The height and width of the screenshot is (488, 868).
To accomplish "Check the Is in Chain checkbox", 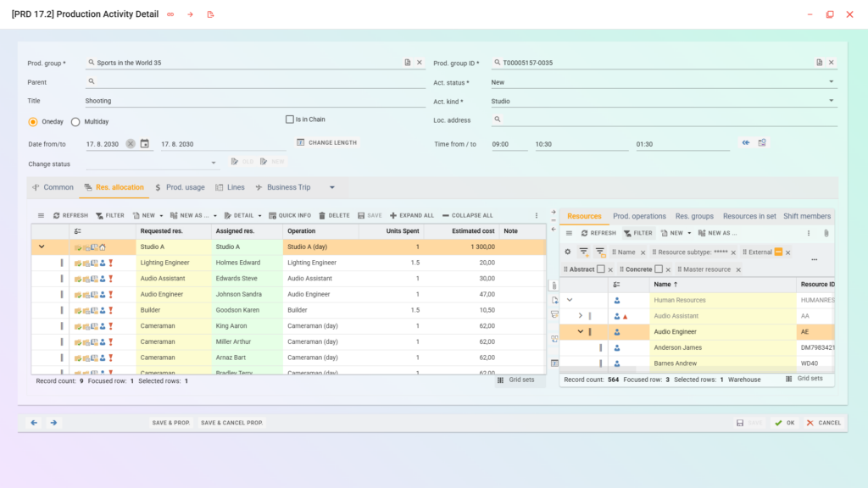I will (x=290, y=120).
